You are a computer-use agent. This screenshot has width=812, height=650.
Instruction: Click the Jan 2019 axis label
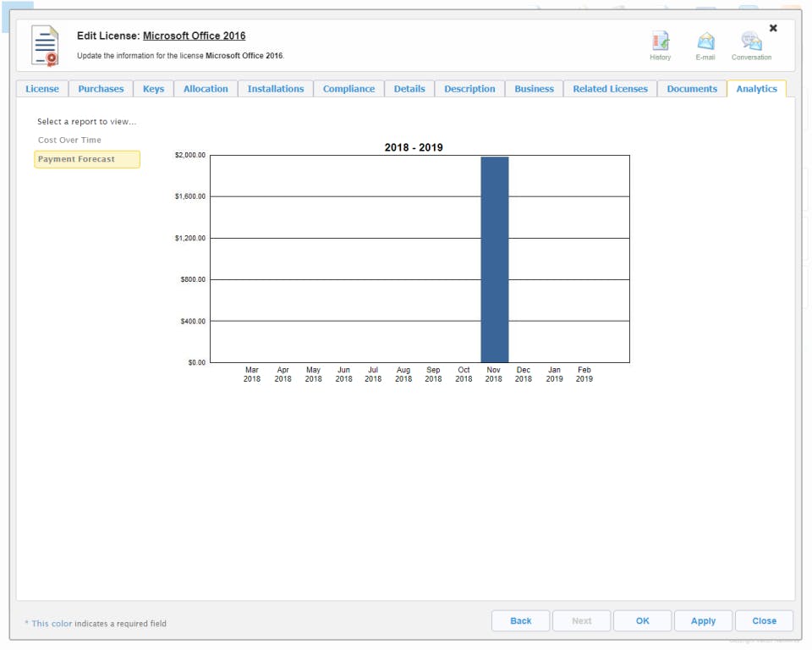click(554, 374)
